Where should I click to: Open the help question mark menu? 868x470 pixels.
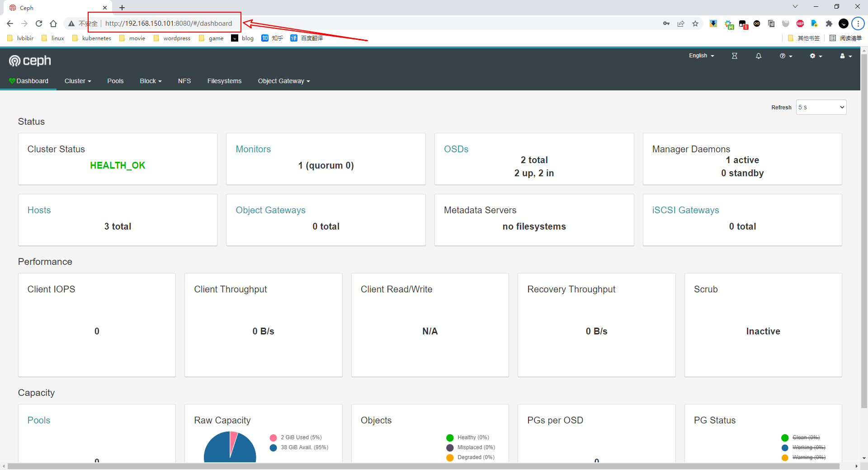[x=785, y=56]
